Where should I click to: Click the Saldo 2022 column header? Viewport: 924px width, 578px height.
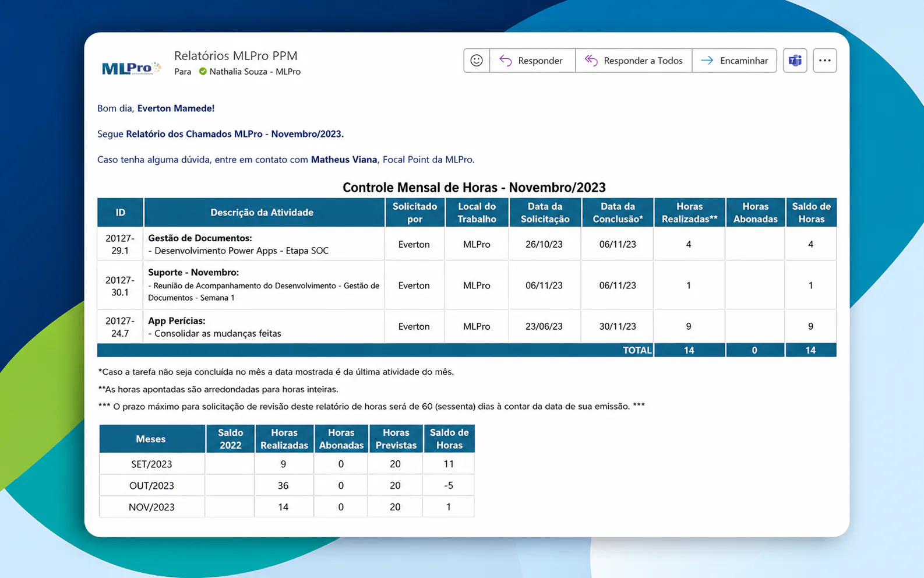(x=231, y=439)
